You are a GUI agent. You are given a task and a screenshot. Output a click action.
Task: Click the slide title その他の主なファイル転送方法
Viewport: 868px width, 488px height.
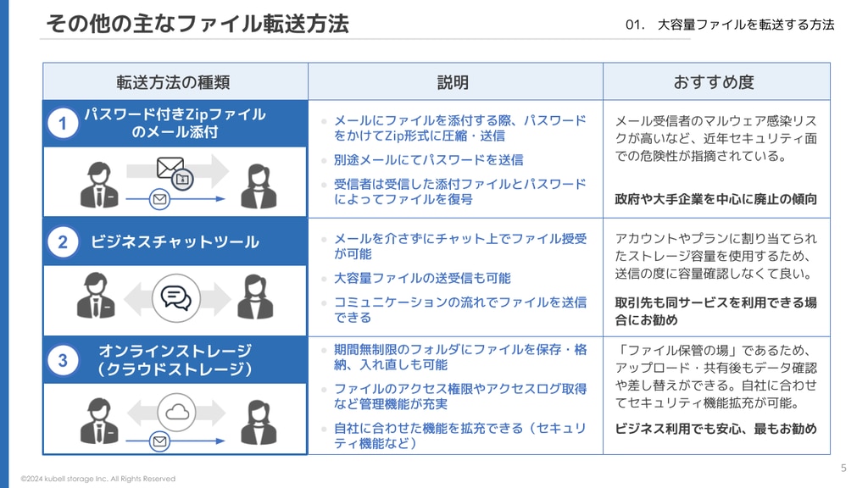[197, 24]
